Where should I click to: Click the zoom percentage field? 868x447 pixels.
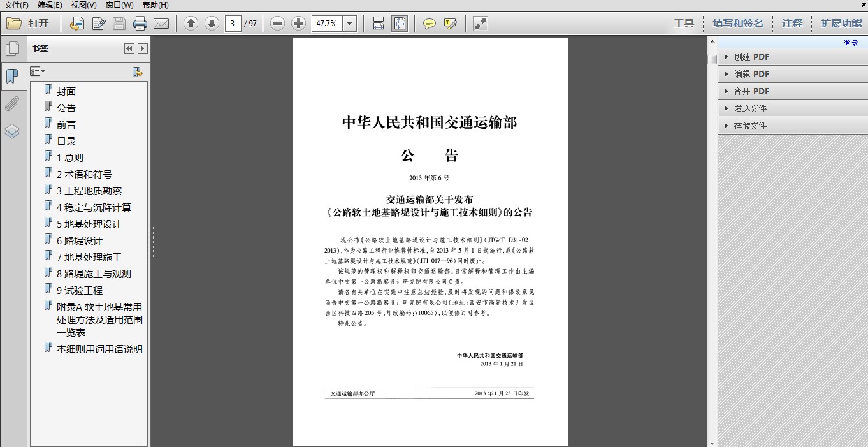pos(327,24)
